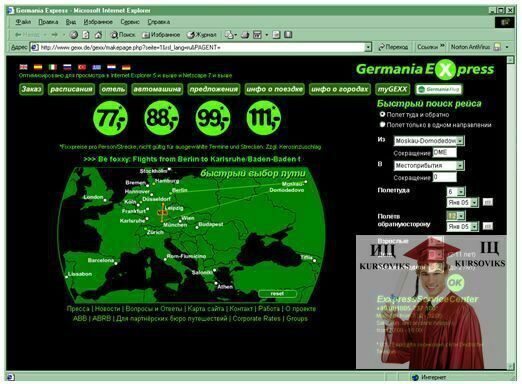
Task: Select the Greek flag language icon
Action: [97, 67]
